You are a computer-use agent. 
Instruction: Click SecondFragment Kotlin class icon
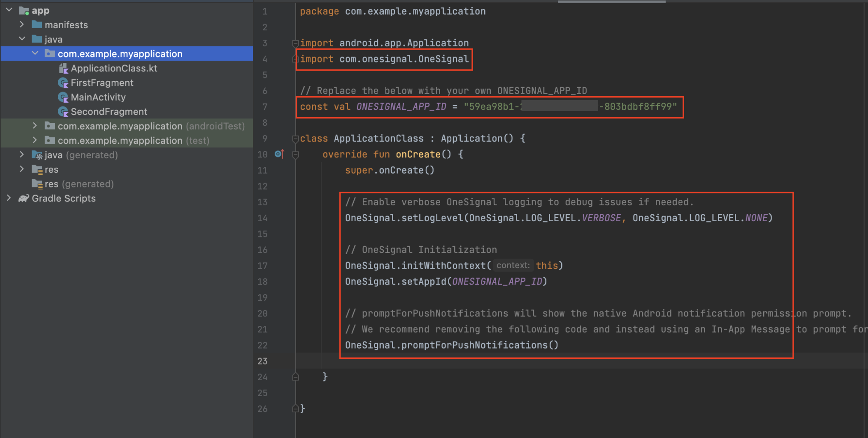coord(63,112)
